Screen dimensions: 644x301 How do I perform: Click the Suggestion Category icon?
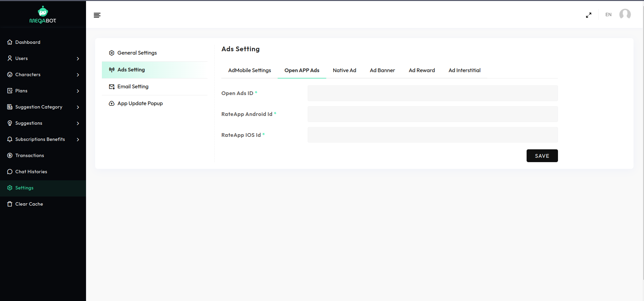[10, 107]
